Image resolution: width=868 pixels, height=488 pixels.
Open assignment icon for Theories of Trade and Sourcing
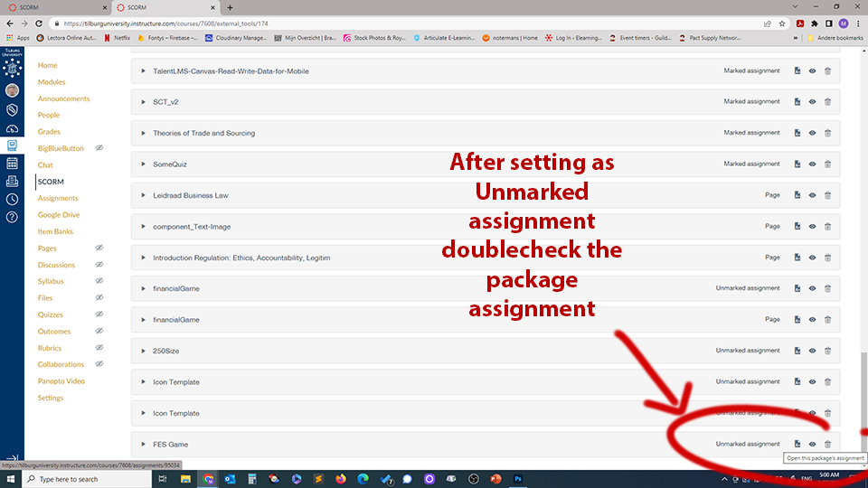coord(797,133)
